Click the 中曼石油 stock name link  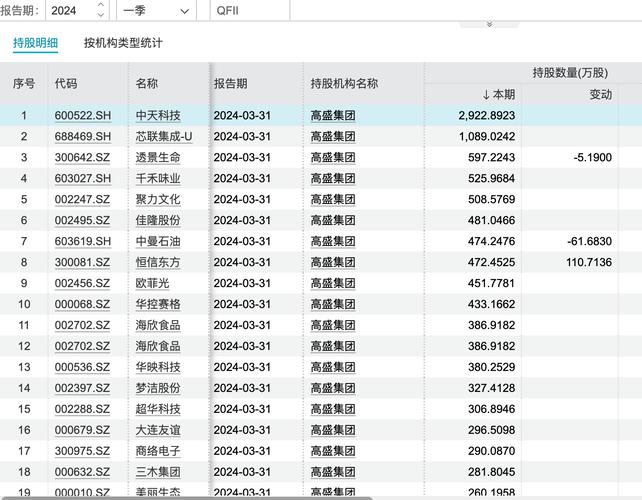click(158, 242)
